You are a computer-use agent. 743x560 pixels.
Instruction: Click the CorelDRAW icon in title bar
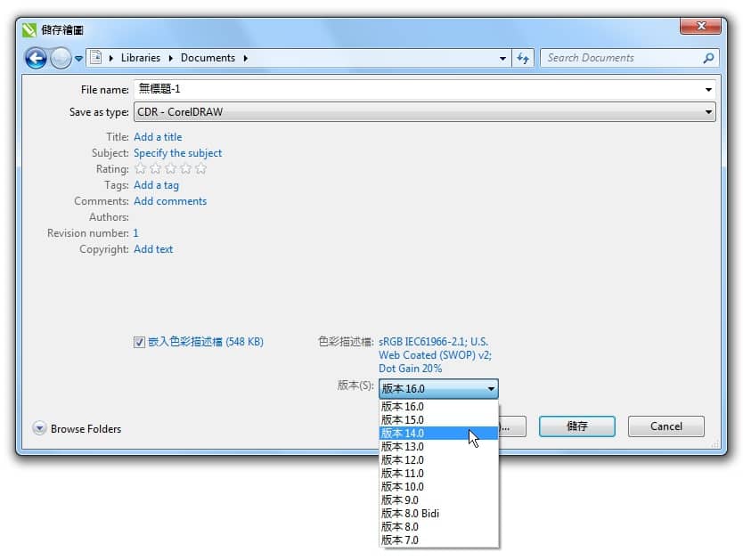29,28
